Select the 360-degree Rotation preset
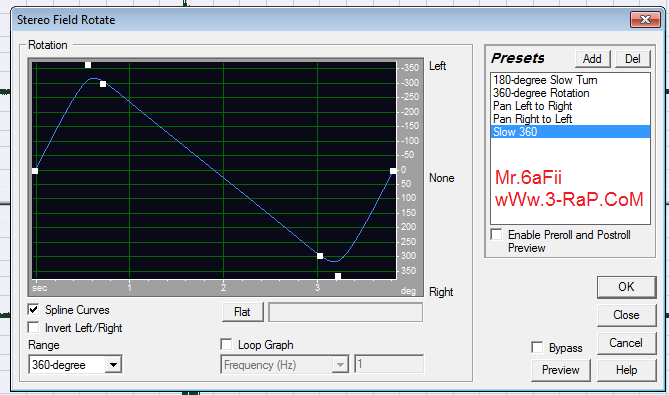Image resolution: width=669 pixels, height=395 pixels. tap(541, 93)
